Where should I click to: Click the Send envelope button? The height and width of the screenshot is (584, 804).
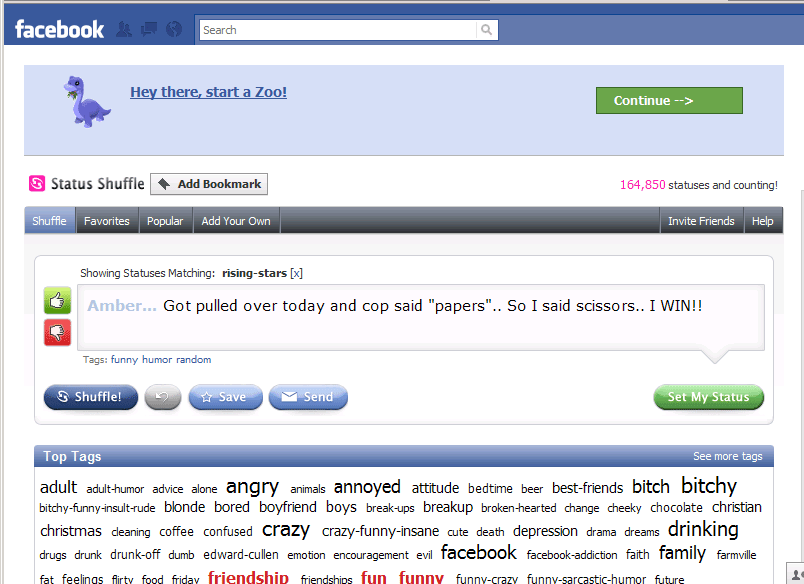click(308, 397)
